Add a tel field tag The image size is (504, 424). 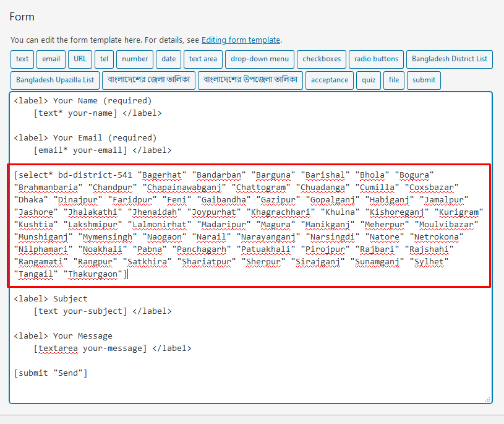pyautogui.click(x=104, y=59)
